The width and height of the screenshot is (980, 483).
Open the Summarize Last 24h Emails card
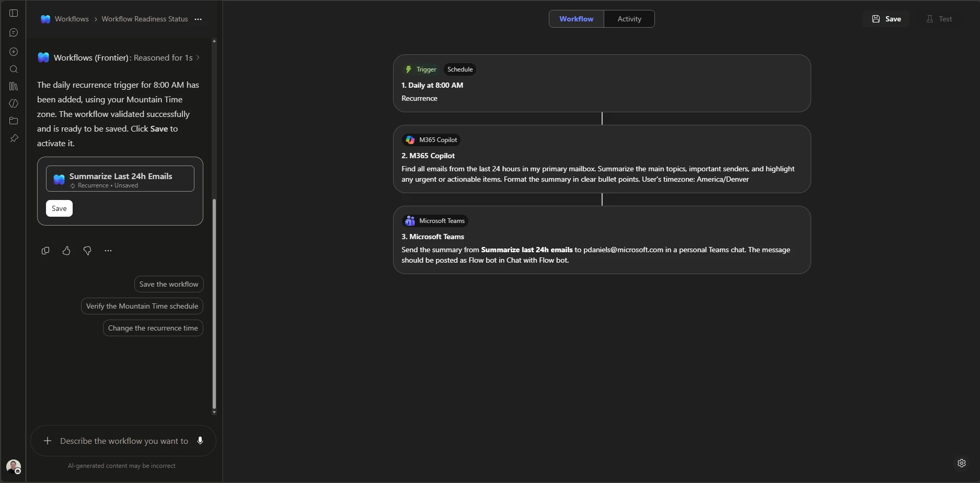pos(120,179)
